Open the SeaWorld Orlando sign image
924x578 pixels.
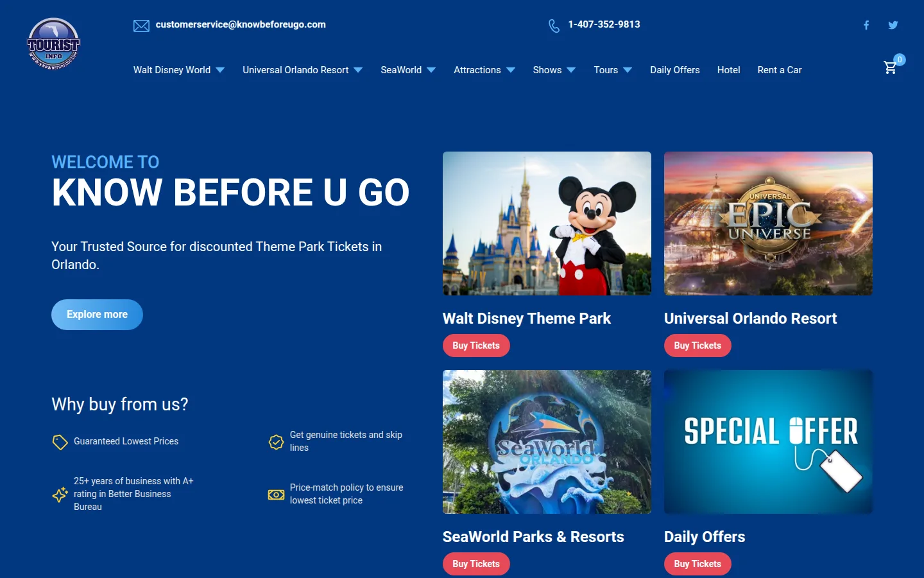pyautogui.click(x=547, y=442)
